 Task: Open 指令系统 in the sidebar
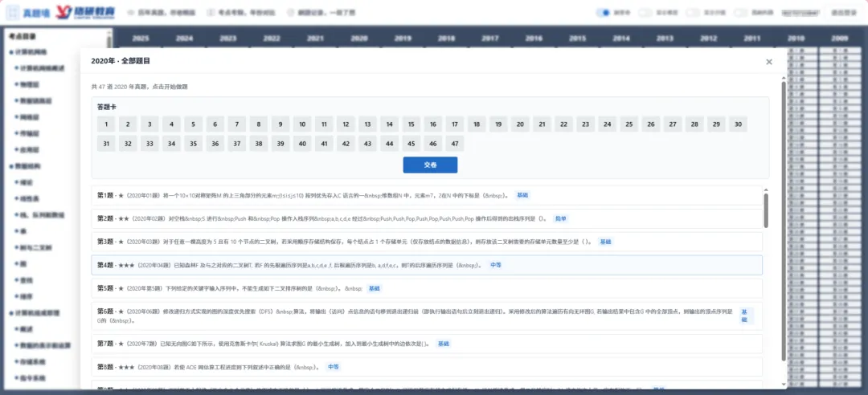pos(30,378)
